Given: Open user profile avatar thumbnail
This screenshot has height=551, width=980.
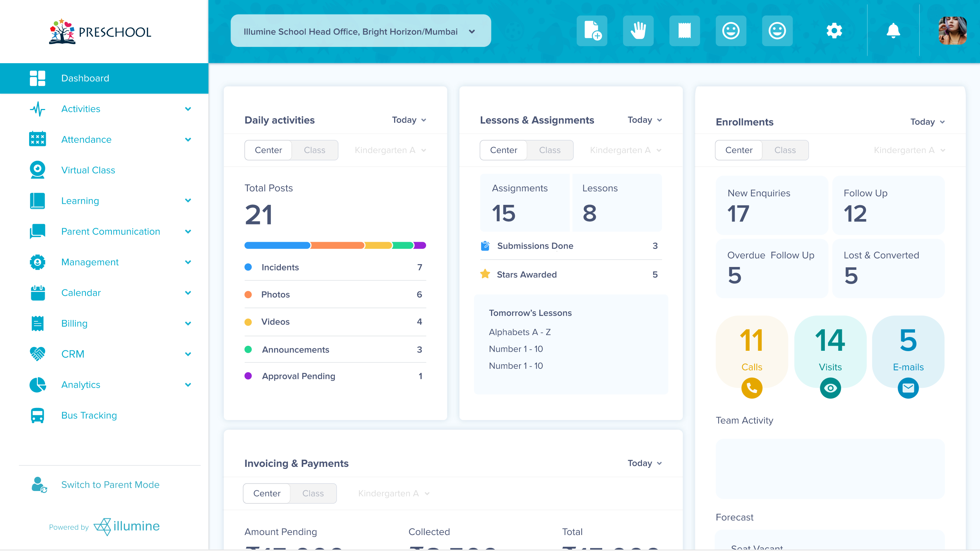Looking at the screenshot, I should pyautogui.click(x=952, y=31).
